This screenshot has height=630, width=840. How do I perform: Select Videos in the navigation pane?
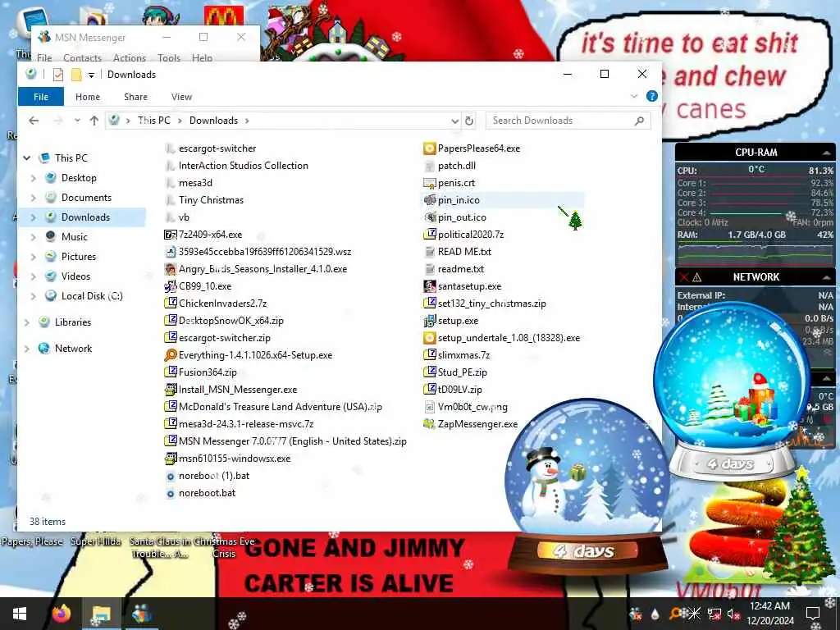(x=75, y=276)
